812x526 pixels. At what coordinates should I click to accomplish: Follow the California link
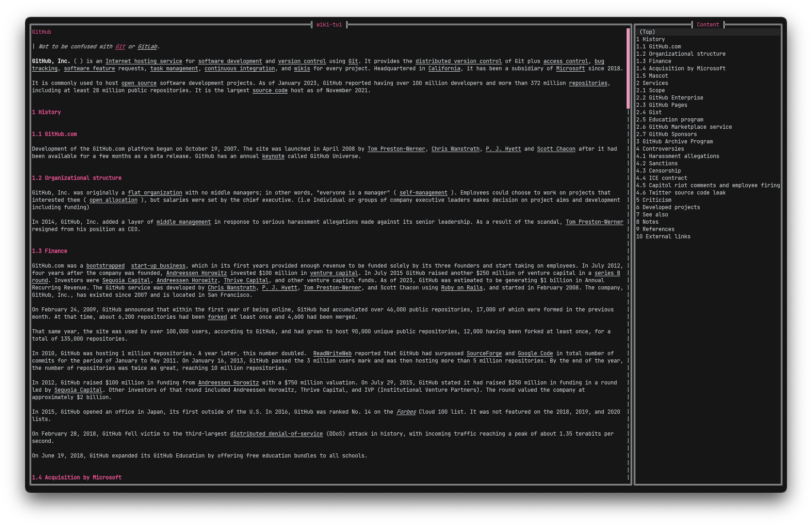pos(444,68)
